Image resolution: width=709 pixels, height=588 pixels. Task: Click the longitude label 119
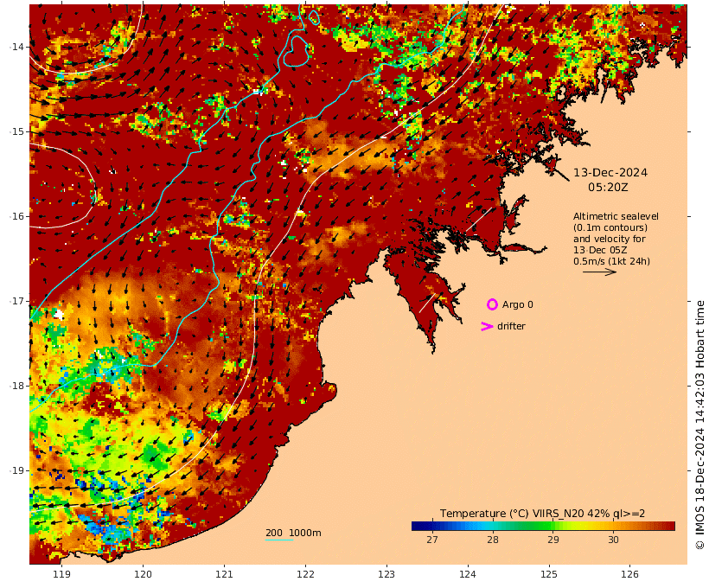tap(61, 574)
